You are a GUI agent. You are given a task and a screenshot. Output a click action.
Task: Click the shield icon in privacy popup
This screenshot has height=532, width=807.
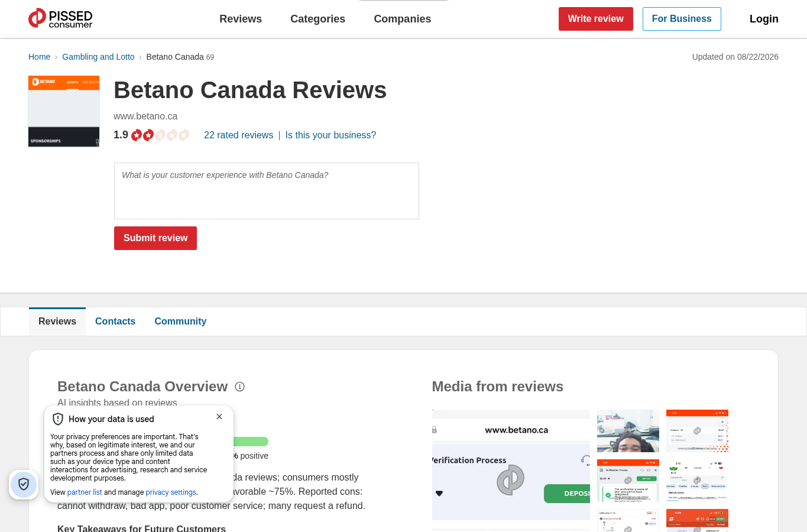(58, 419)
